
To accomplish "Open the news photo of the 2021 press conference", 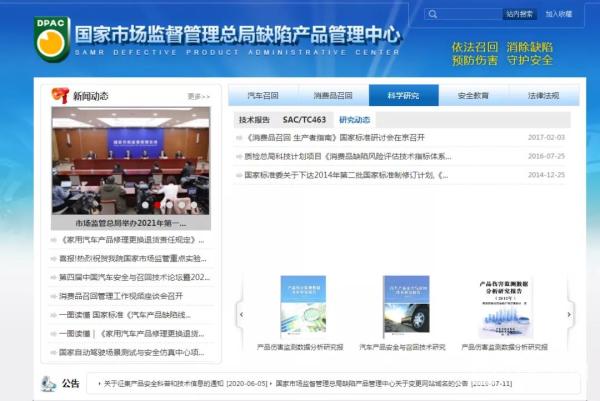I will click(x=131, y=161).
